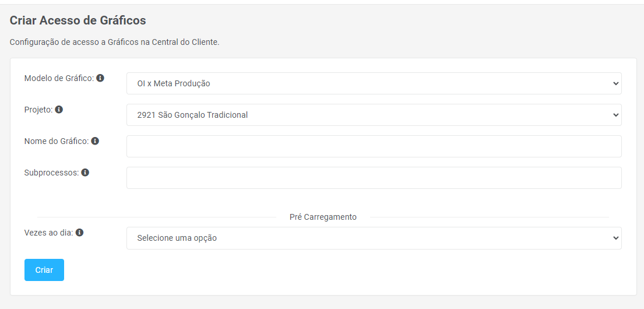Click the 'Subprocessos:' label text

[51, 173]
